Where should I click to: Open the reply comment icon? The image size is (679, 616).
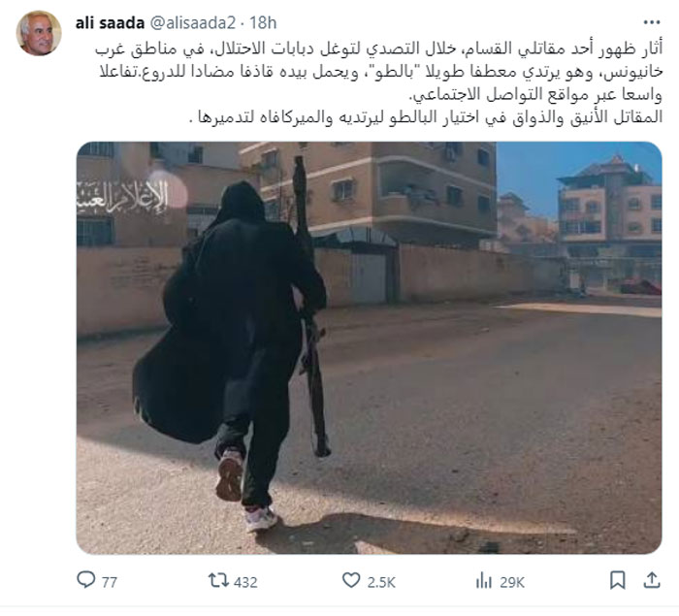(86, 579)
